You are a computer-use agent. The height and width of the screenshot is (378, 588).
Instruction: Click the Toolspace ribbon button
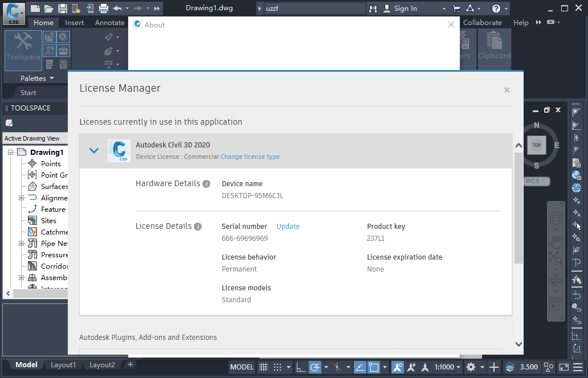pos(23,51)
